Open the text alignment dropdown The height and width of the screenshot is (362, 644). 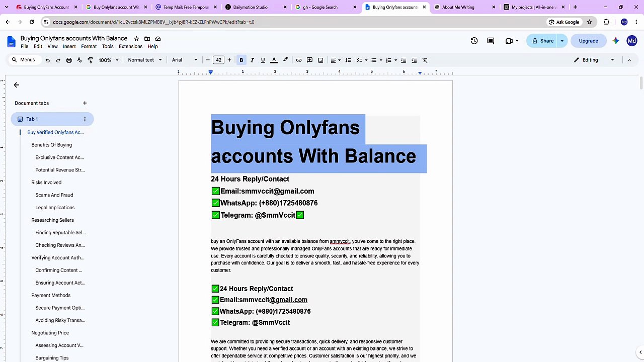coord(336,60)
